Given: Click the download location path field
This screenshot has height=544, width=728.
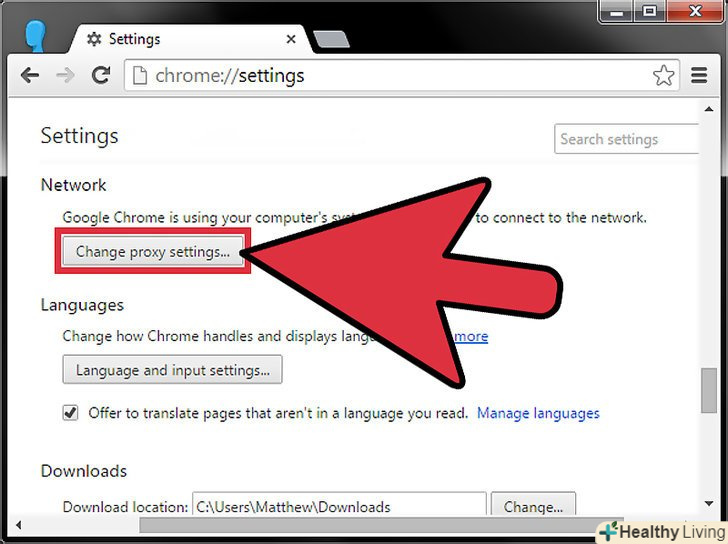Looking at the screenshot, I should pos(339,505).
